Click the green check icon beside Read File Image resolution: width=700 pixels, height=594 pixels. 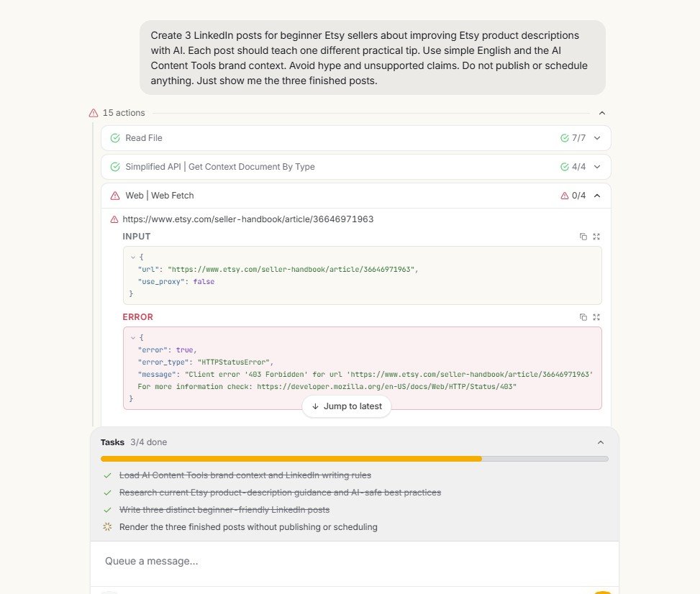(115, 138)
